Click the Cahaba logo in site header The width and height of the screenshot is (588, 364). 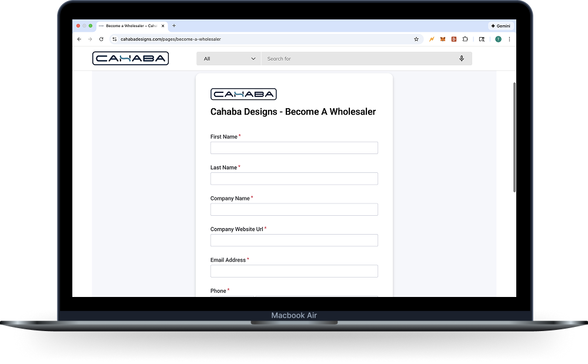(131, 58)
